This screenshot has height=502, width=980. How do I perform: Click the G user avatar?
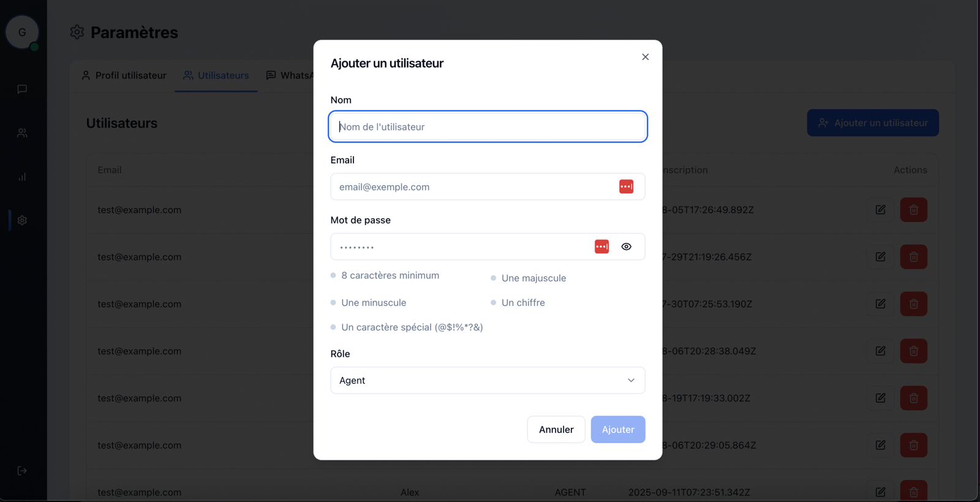[x=22, y=32]
